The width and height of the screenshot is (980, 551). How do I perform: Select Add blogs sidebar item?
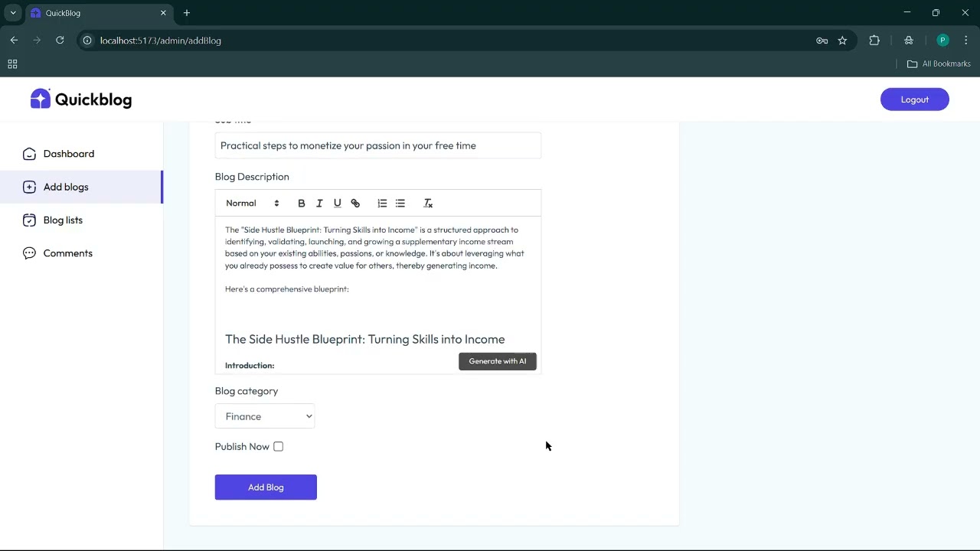point(82,187)
